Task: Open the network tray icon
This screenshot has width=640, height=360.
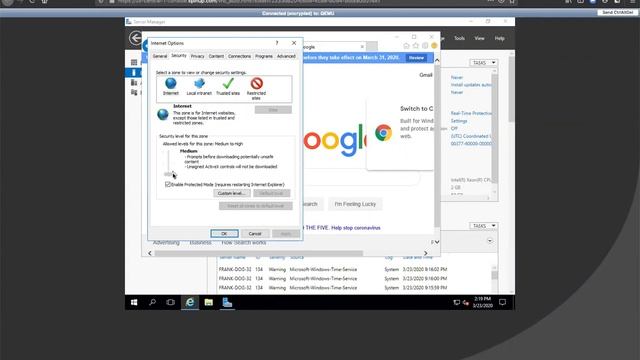Action: (x=457, y=302)
